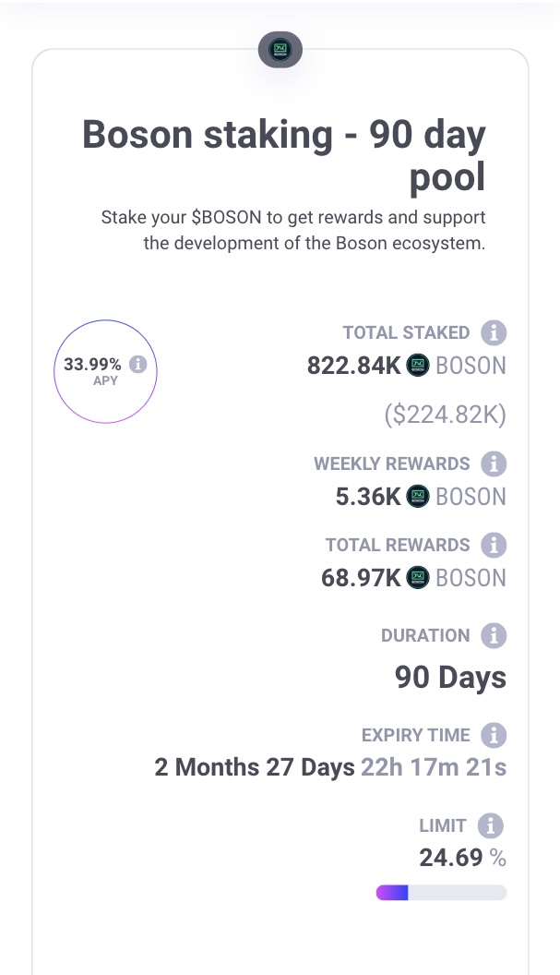Click the Boson token icon beside 822.84K
The height and width of the screenshot is (975, 560).
click(419, 366)
